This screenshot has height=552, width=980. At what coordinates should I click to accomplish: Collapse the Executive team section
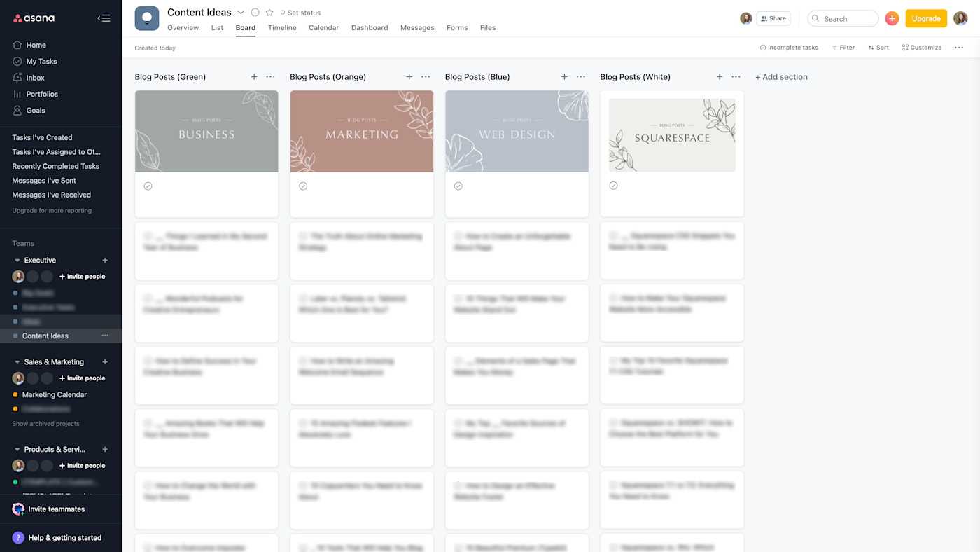tap(17, 261)
